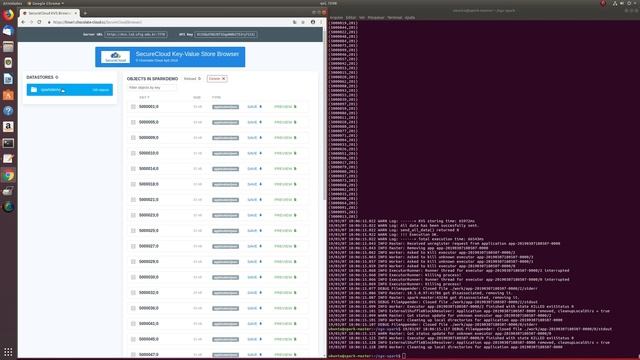Click the Reload objects button
640x360 pixels.
pyautogui.click(x=192, y=79)
